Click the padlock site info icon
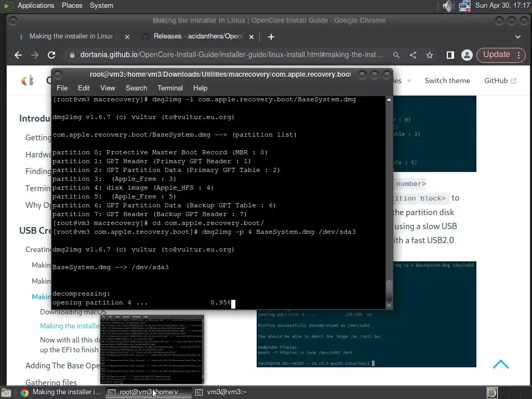Viewport: 532px width, 399px height. point(72,55)
